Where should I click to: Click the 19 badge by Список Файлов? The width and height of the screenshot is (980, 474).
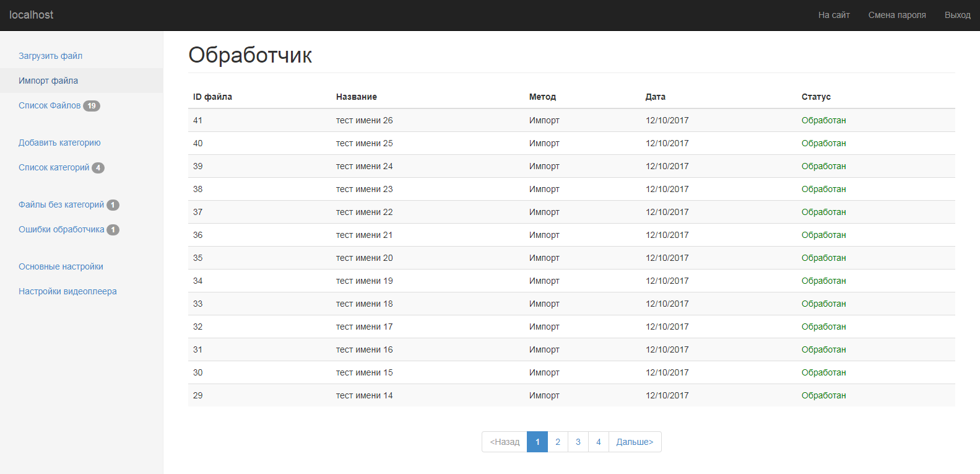92,106
